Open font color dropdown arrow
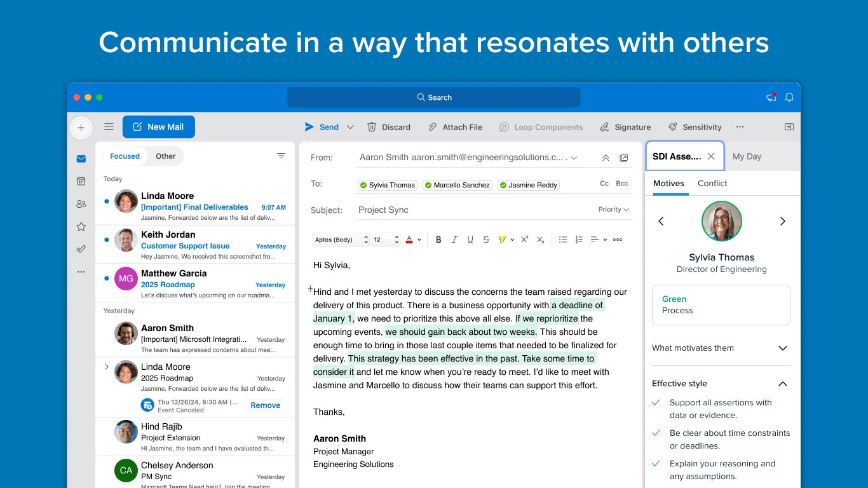 point(419,240)
